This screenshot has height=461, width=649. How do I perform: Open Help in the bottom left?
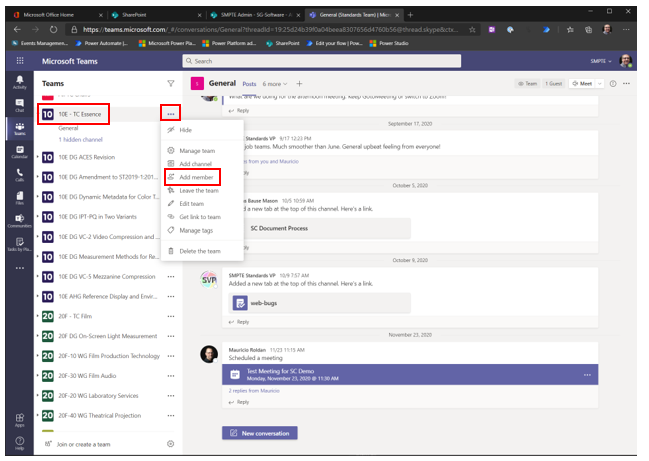(x=19, y=441)
